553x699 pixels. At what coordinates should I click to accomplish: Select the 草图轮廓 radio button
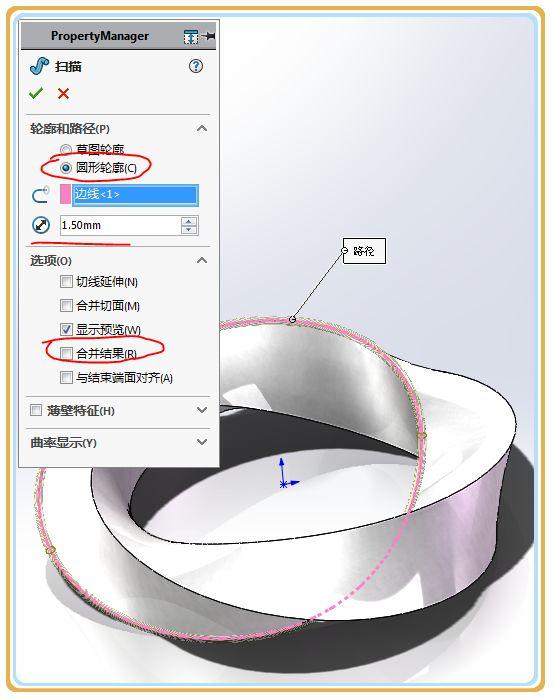pos(66,149)
